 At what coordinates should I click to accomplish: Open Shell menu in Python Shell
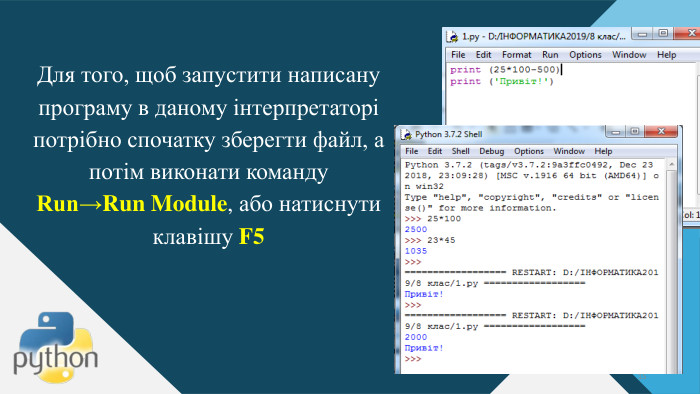[460, 151]
